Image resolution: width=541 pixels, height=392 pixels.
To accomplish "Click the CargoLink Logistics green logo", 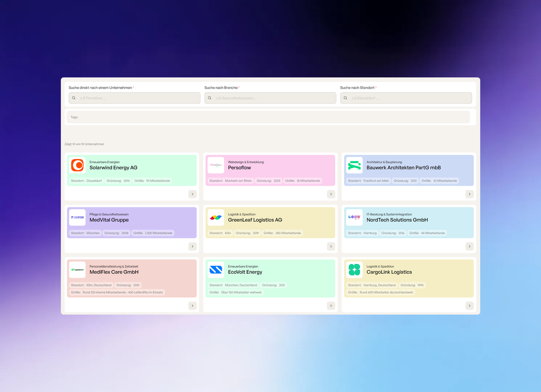I will 354,269.
